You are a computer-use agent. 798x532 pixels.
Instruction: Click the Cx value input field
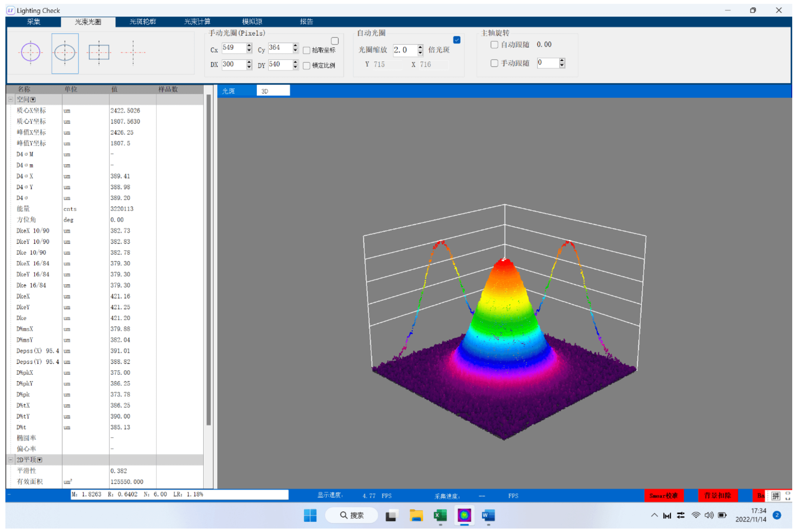[x=233, y=48]
